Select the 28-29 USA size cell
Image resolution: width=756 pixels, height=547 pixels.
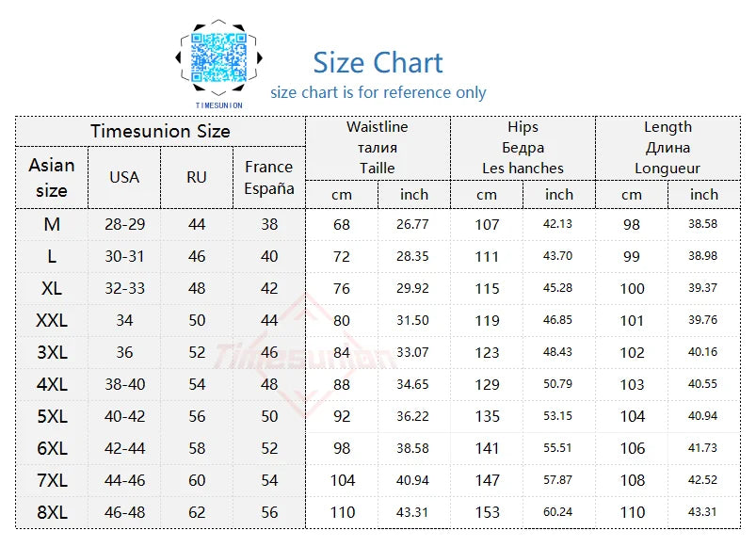click(x=124, y=224)
